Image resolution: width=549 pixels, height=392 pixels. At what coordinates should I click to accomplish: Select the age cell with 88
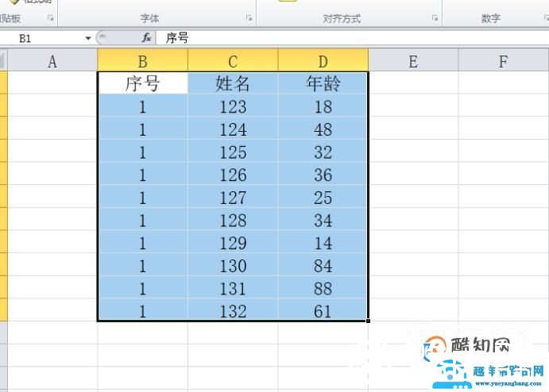coord(323,287)
